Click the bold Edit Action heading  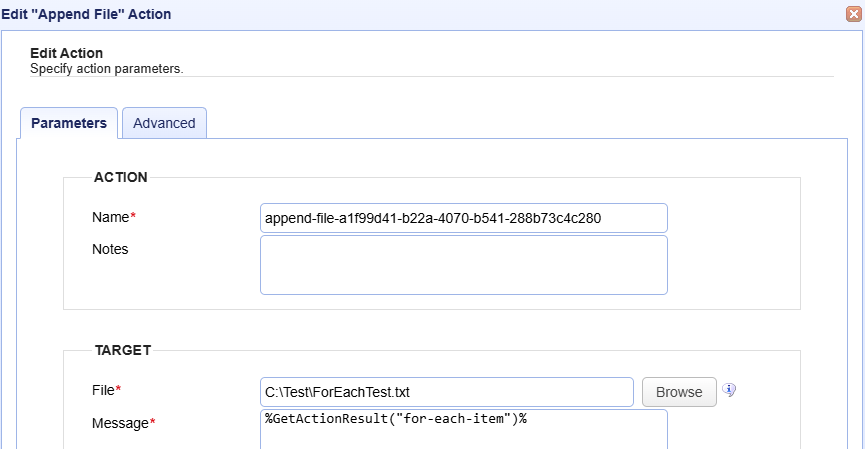pyautogui.click(x=66, y=53)
